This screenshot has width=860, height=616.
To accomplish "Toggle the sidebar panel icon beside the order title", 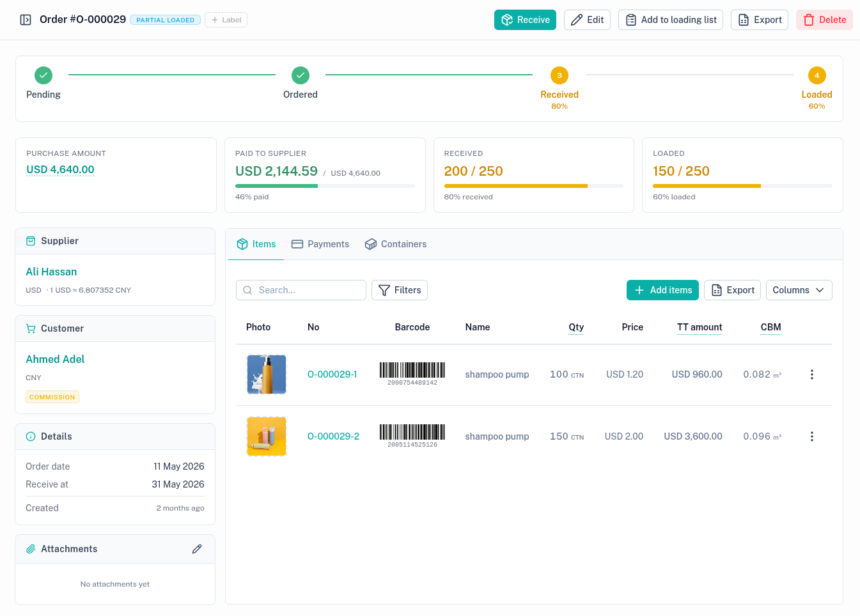I will pos(26,20).
